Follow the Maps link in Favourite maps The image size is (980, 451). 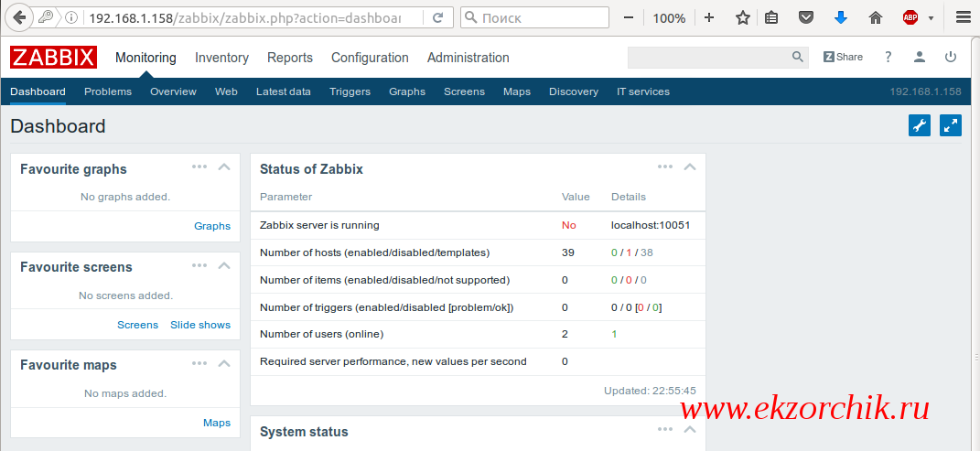coord(217,423)
